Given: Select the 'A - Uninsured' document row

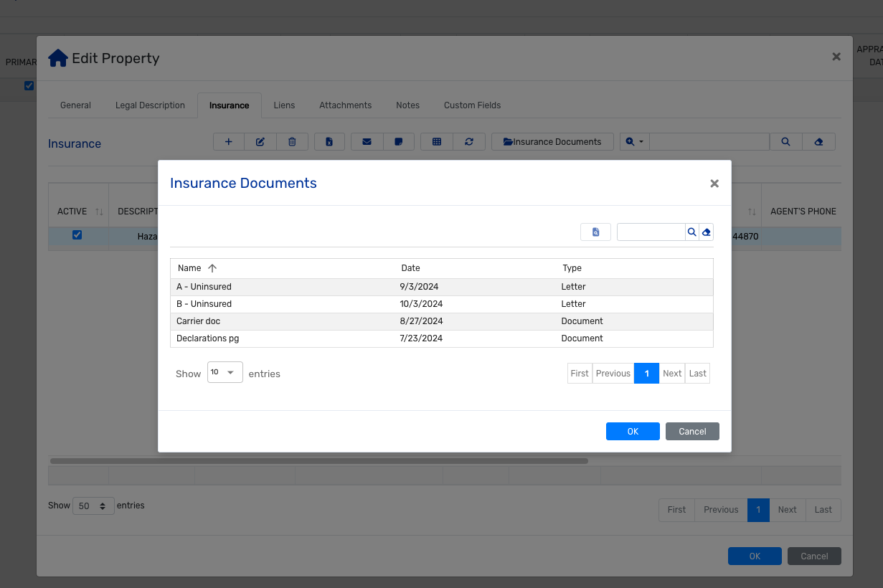Looking at the screenshot, I should click(442, 287).
